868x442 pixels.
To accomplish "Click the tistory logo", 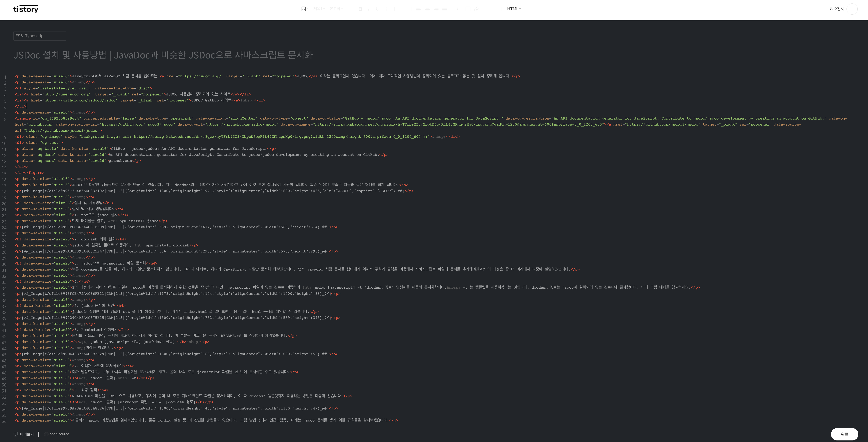I will pyautogui.click(x=26, y=9).
